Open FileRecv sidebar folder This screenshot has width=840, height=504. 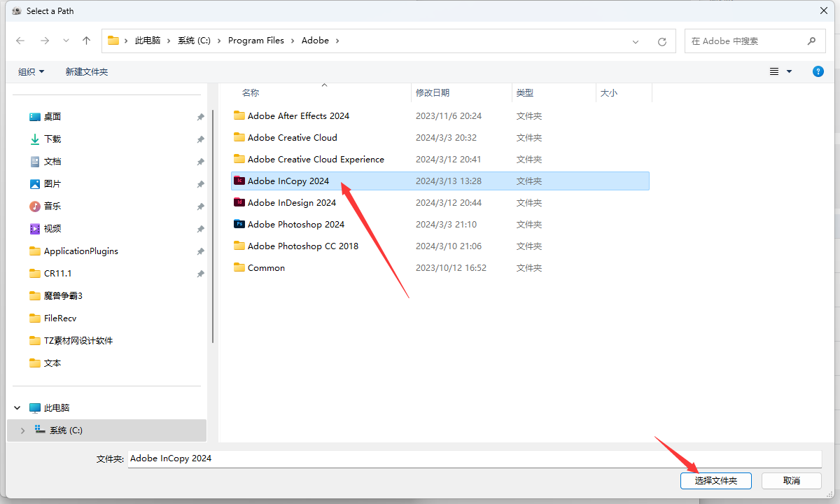(53, 318)
